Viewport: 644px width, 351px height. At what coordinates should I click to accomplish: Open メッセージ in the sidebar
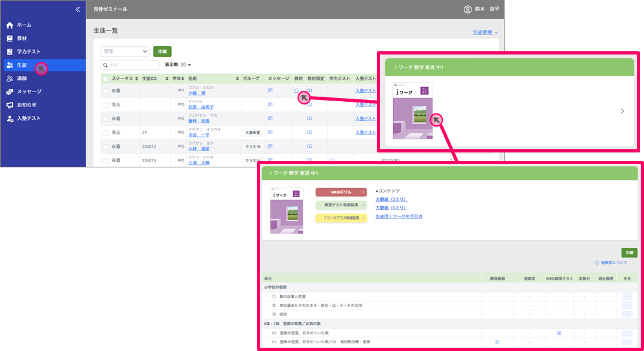[x=29, y=91]
